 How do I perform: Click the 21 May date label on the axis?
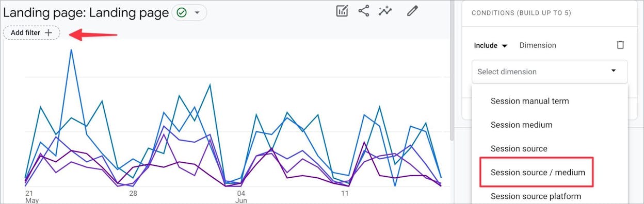click(31, 196)
